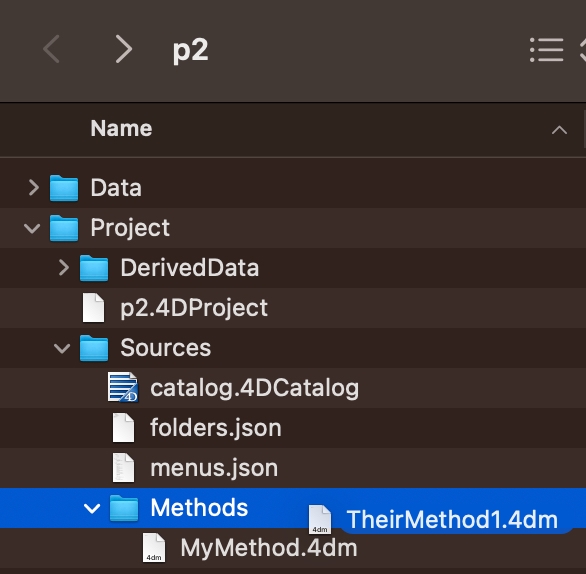The width and height of the screenshot is (586, 574).
Task: Click the p2.4DProject document icon
Action: tap(93, 308)
